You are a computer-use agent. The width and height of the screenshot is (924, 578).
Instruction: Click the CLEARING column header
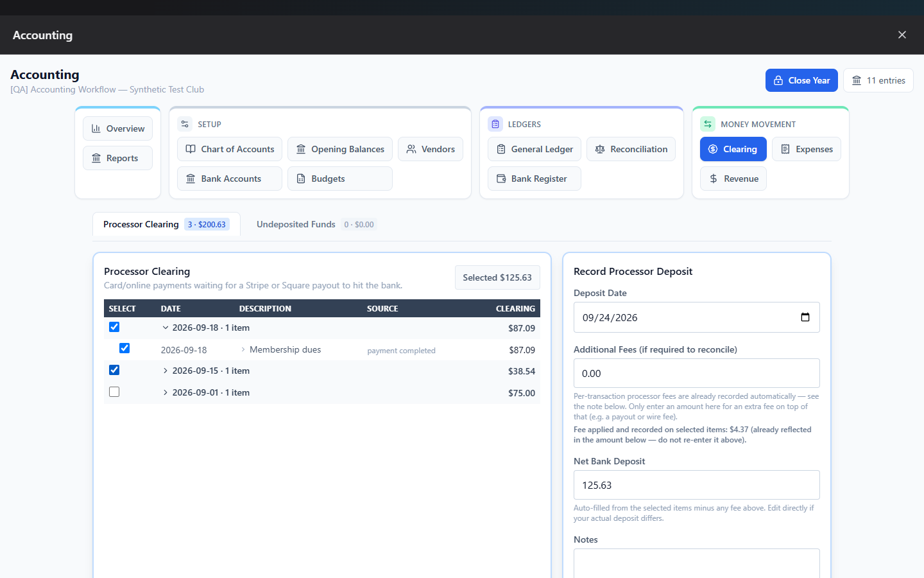click(x=515, y=309)
